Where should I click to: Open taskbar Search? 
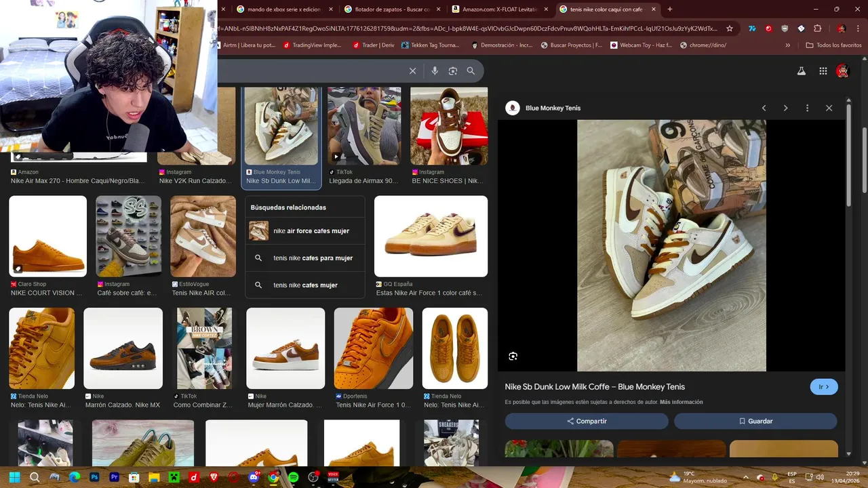pyautogui.click(x=35, y=477)
